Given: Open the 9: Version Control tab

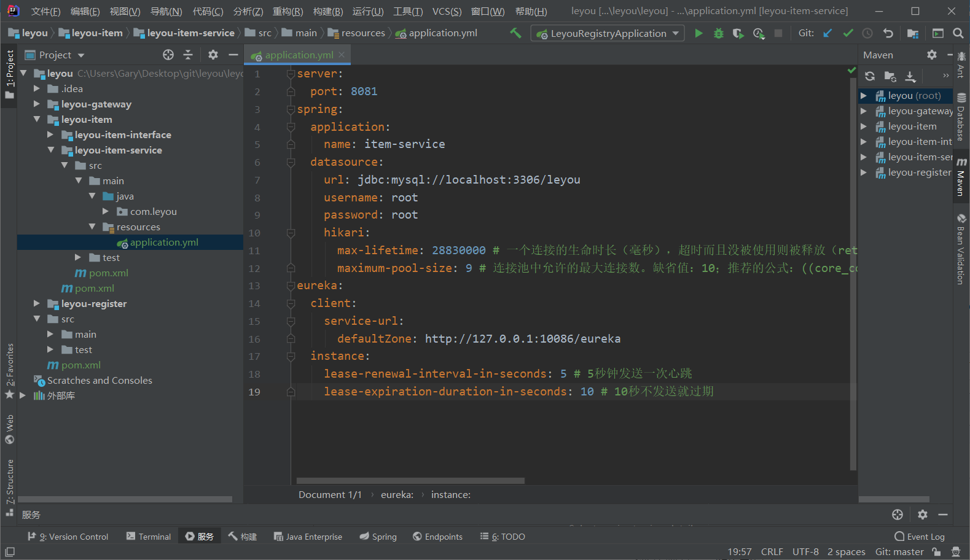Looking at the screenshot, I should pos(68,537).
